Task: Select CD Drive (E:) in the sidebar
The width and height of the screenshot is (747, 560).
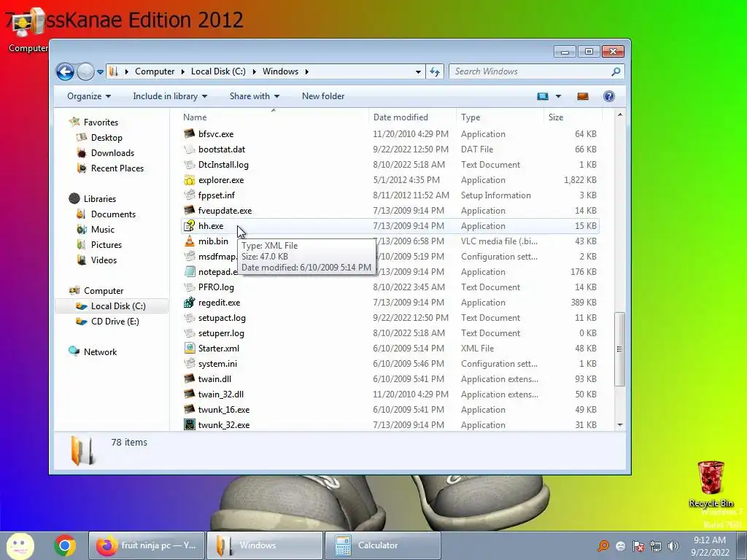Action: pyautogui.click(x=115, y=322)
